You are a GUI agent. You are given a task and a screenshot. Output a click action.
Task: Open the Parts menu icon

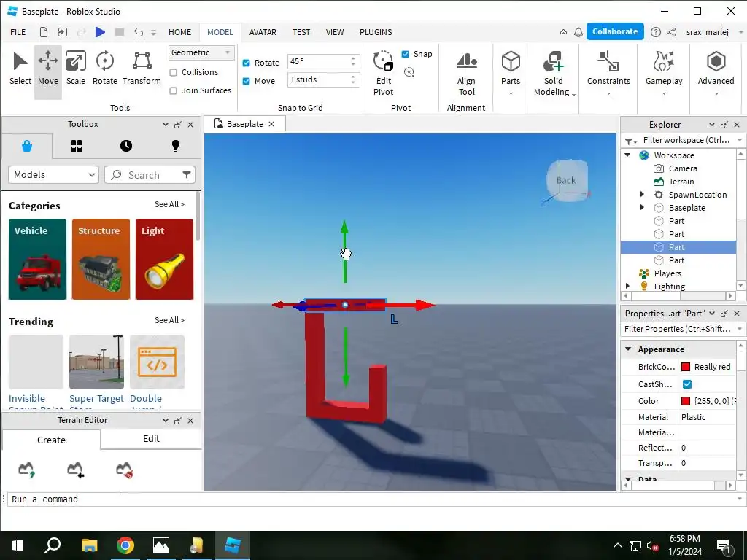[x=510, y=61]
